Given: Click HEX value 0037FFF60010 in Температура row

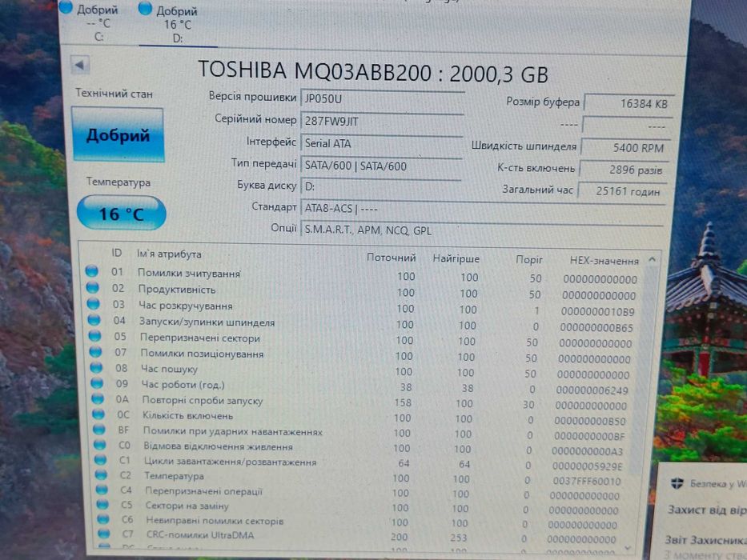Looking at the screenshot, I should [x=586, y=481].
